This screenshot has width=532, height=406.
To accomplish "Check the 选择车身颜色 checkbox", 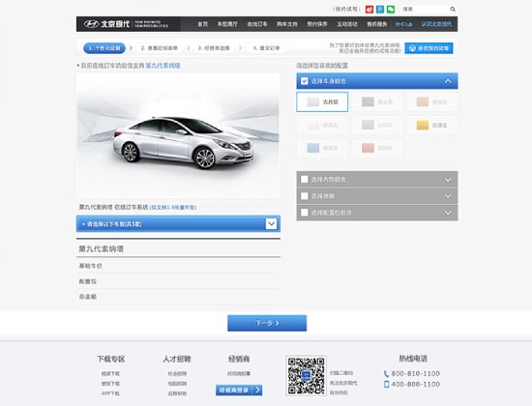I will 305,81.
